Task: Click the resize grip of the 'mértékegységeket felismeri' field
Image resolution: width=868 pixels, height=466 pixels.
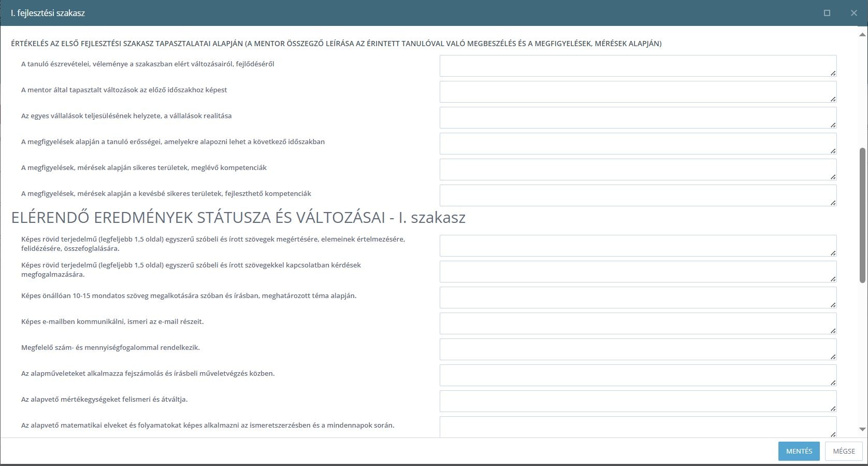Action: pyautogui.click(x=833, y=408)
